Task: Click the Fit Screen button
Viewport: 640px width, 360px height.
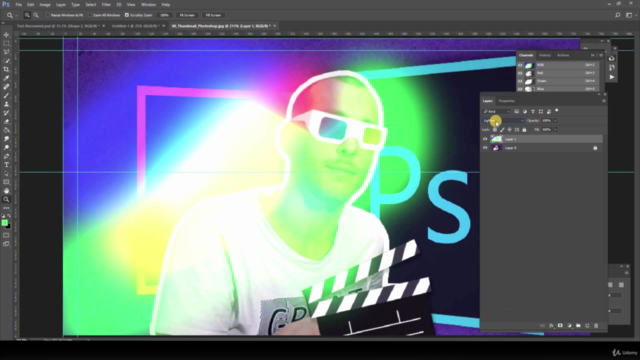Action: click(x=187, y=15)
